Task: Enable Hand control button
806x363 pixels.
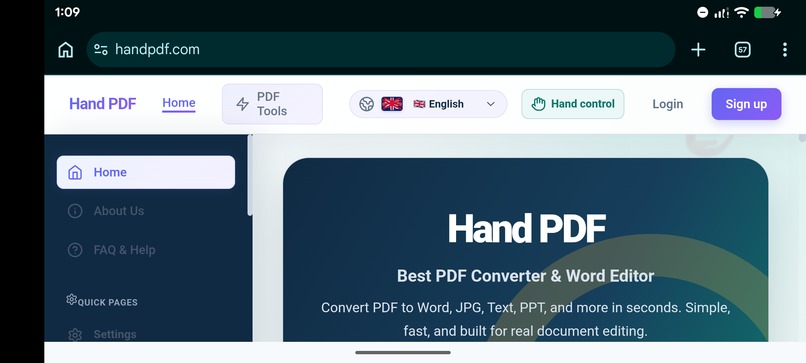Action: pyautogui.click(x=573, y=104)
